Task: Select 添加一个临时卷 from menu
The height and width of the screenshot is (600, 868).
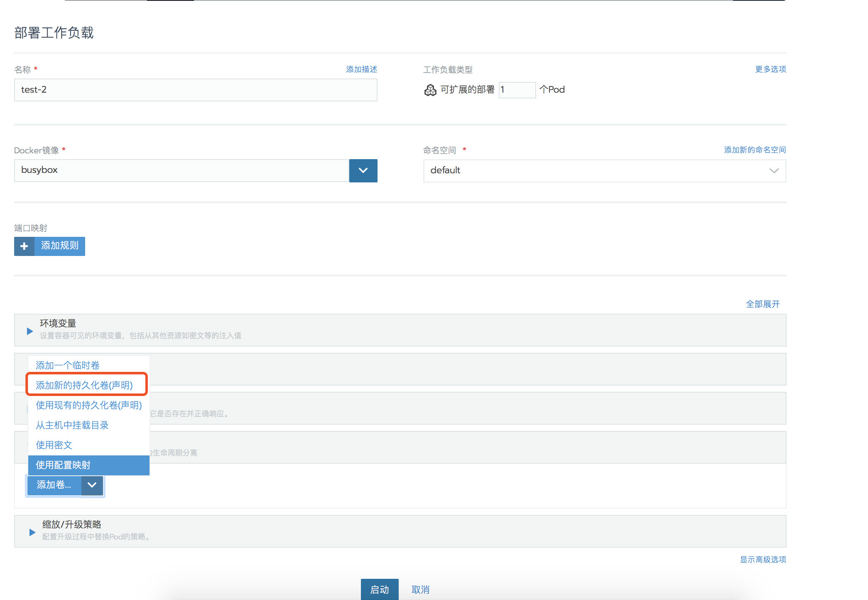Action: [68, 365]
